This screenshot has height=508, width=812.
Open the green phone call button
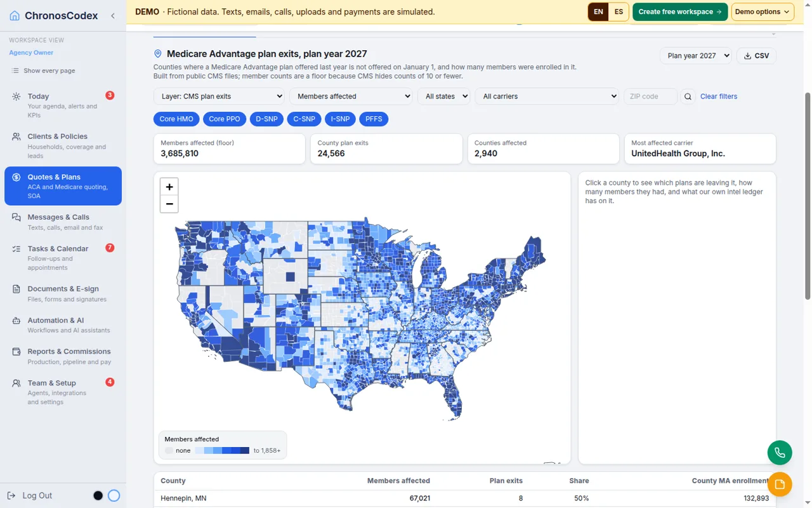[x=780, y=453]
